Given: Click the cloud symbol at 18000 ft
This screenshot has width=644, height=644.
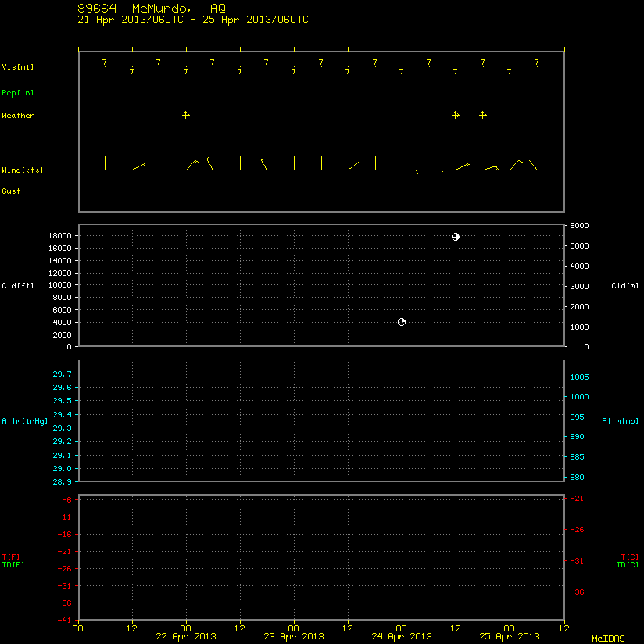Looking at the screenshot, I should (x=456, y=237).
